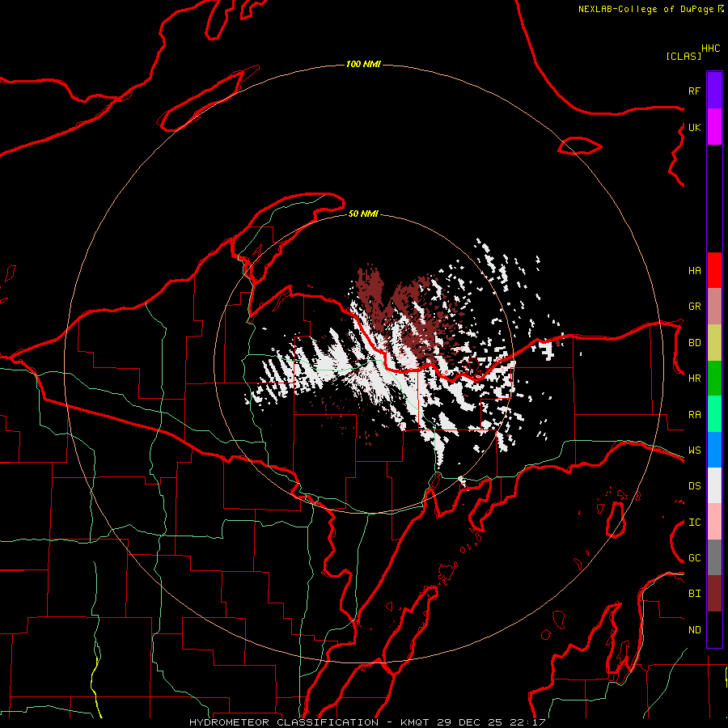Click the ND legend label

click(x=694, y=630)
